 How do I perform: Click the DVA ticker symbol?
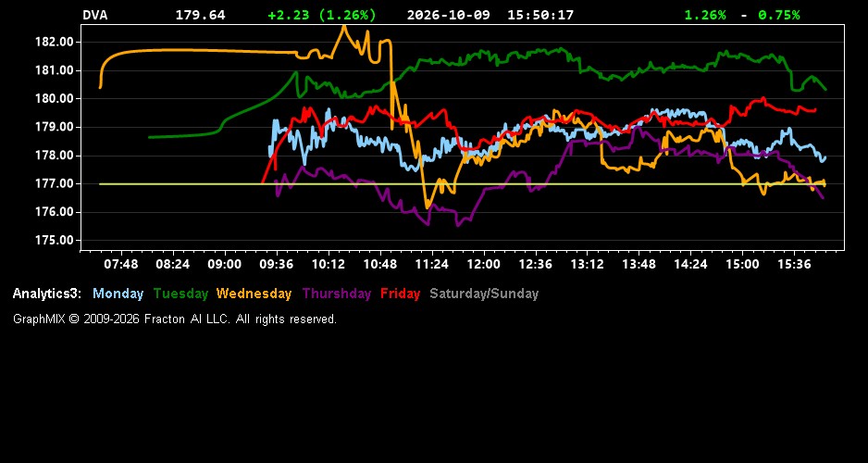(x=94, y=15)
